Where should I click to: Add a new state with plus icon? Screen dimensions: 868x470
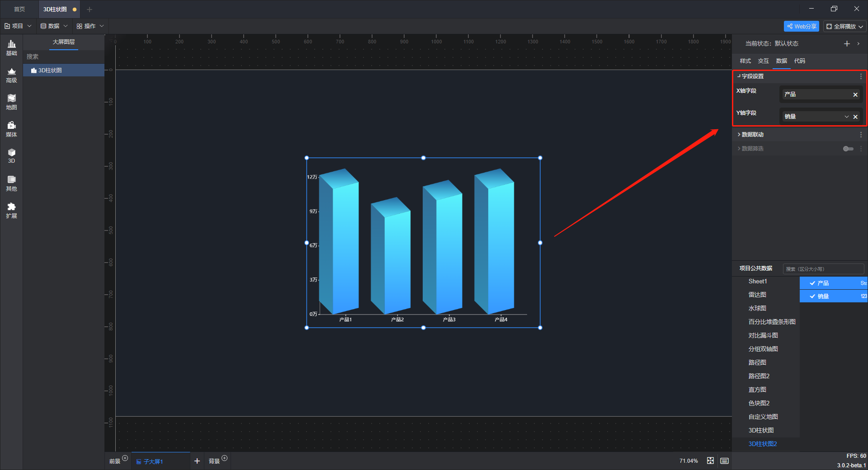point(847,43)
